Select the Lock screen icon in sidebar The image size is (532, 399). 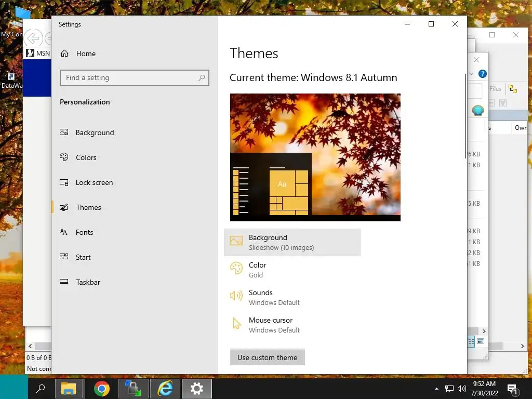(x=64, y=182)
